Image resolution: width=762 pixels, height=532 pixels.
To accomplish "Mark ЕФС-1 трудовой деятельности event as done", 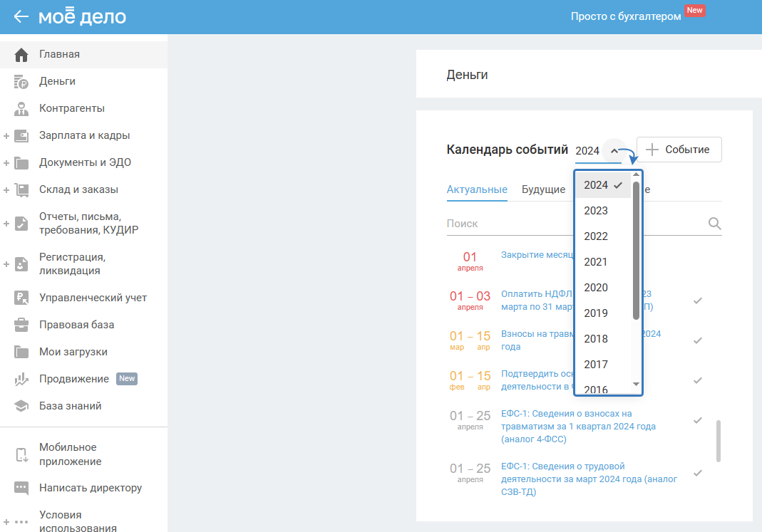I will 698,473.
